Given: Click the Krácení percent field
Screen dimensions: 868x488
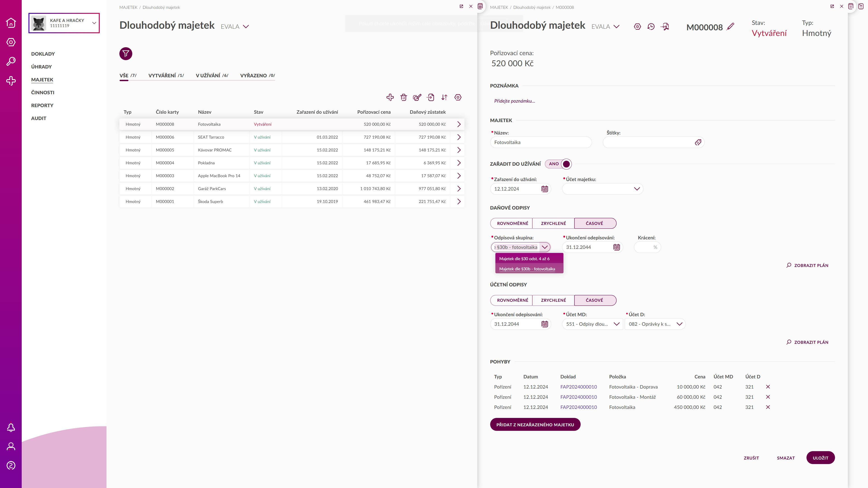Looking at the screenshot, I should [647, 247].
